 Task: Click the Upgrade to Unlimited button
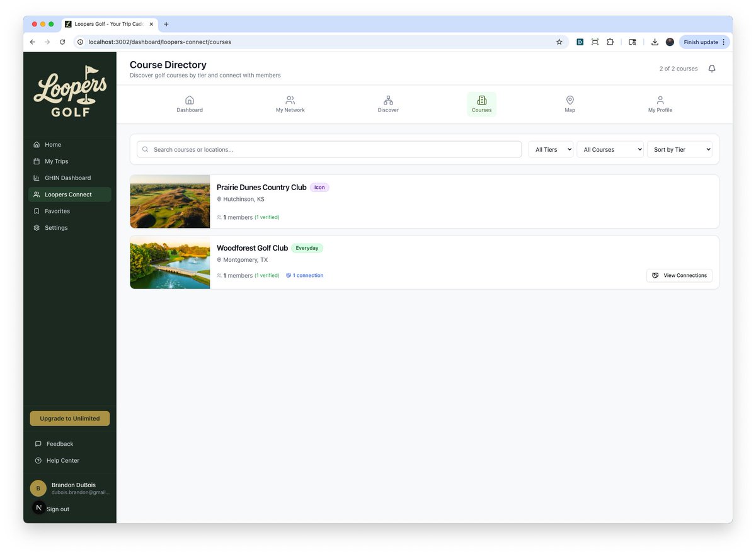pyautogui.click(x=70, y=419)
